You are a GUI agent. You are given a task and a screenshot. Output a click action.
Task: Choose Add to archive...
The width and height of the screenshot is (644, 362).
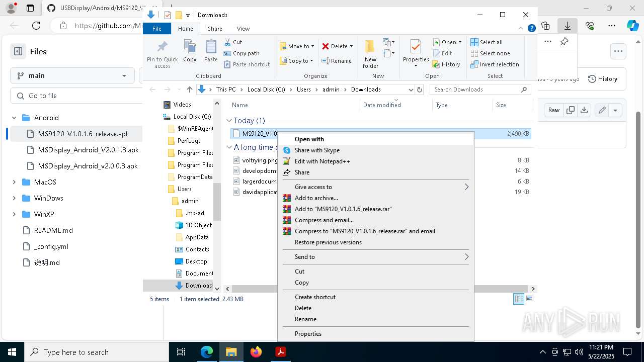375,198
